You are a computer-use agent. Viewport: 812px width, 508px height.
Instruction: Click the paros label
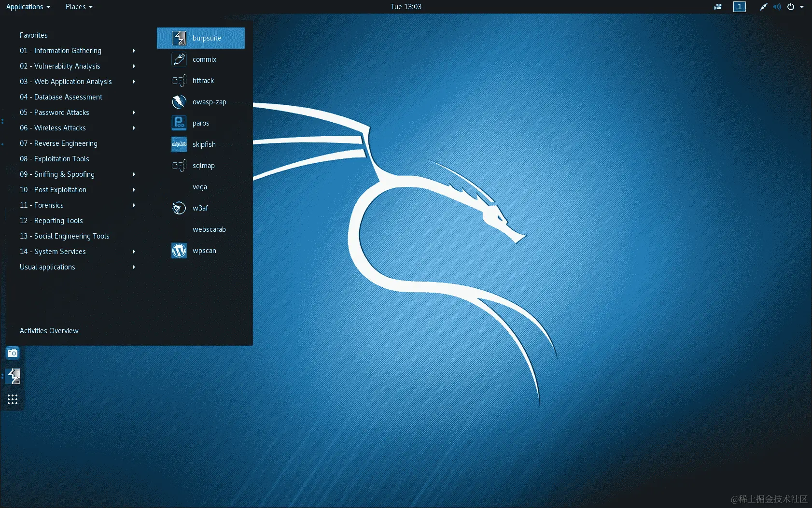click(x=201, y=123)
